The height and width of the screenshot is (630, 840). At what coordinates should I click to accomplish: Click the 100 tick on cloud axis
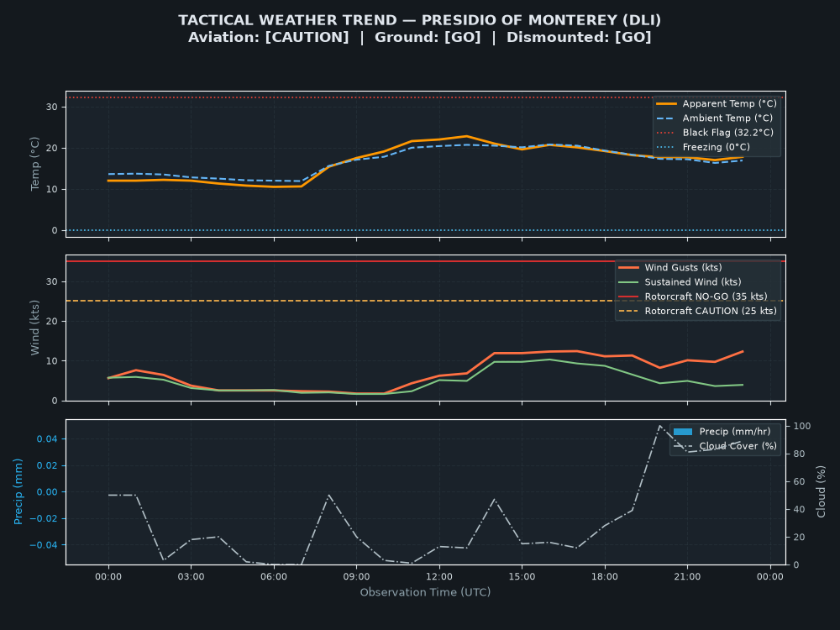tap(802, 427)
